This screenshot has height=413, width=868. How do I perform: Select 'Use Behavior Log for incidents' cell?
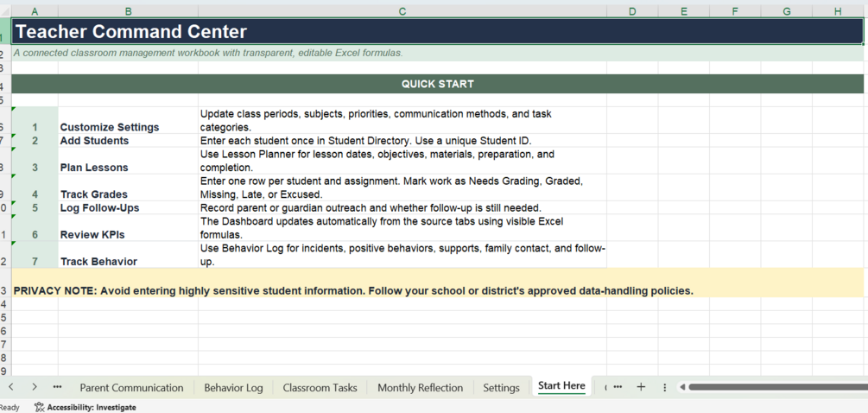pyautogui.click(x=402, y=255)
